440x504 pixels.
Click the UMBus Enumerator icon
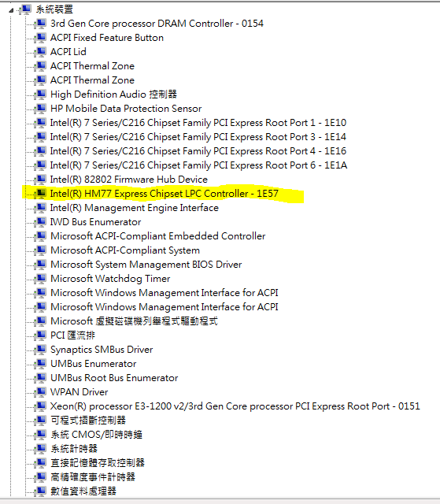click(x=40, y=364)
